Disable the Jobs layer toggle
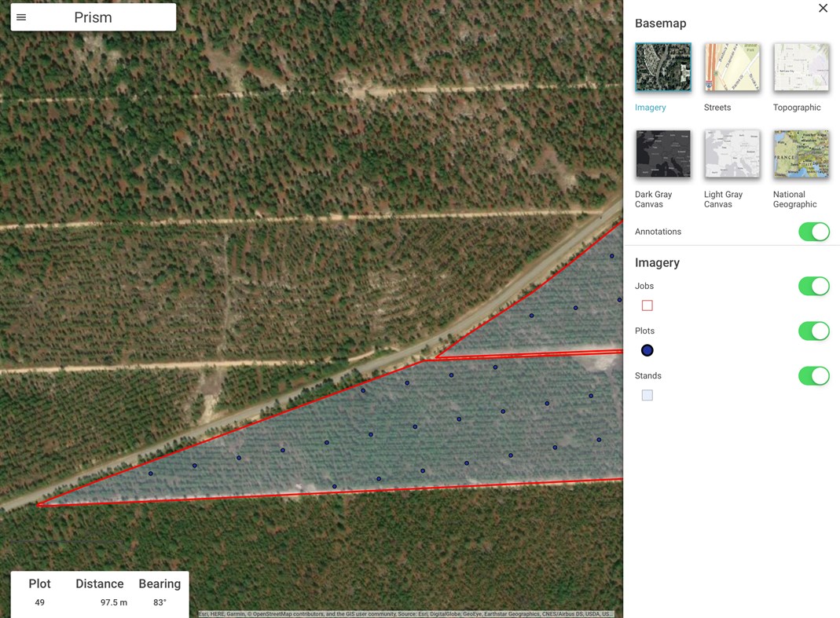The width and height of the screenshot is (840, 618). pos(814,286)
